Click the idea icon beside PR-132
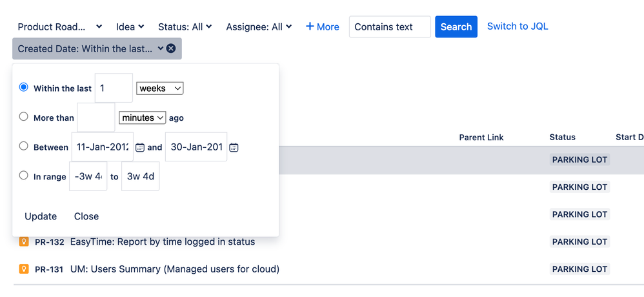Screen dimensions: 644x297 tap(24, 241)
